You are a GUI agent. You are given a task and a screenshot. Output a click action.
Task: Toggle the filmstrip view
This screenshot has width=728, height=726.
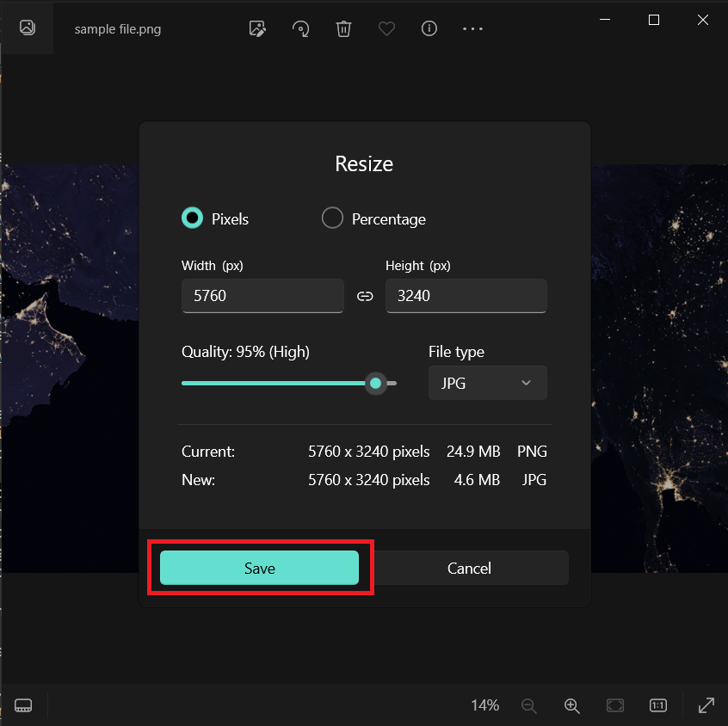point(23,705)
